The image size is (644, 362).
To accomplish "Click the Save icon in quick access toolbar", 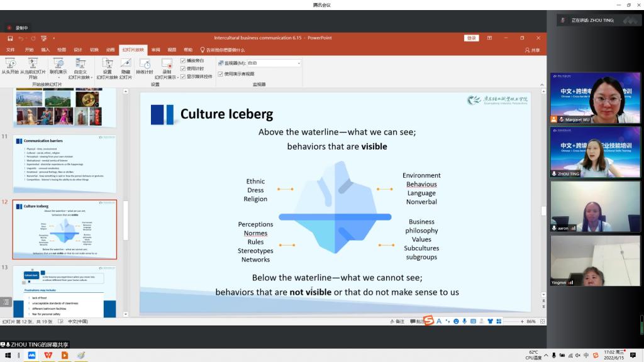I will click(10, 38).
